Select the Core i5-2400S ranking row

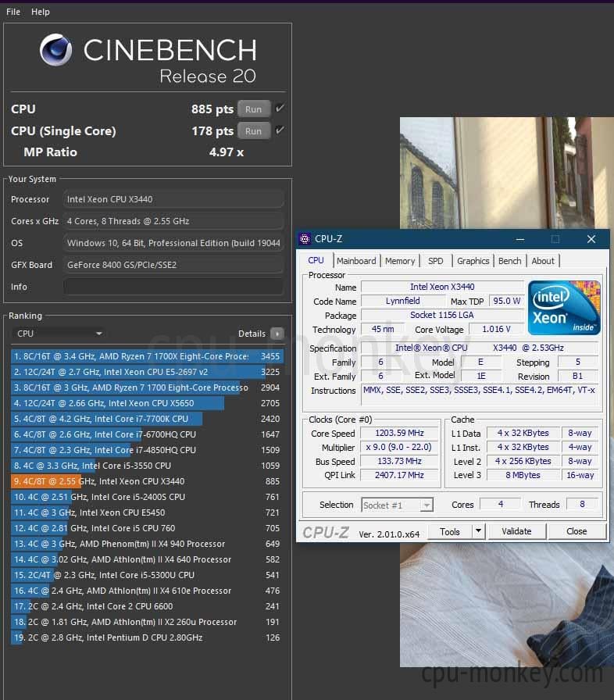147,497
